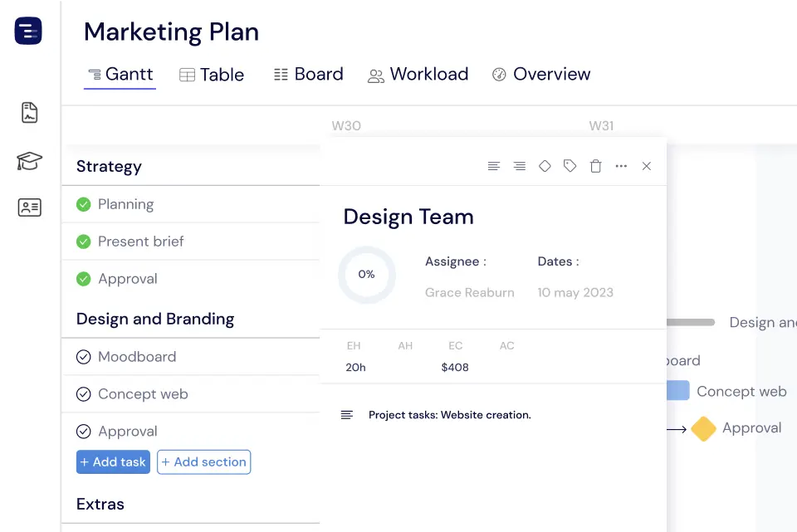Click Add section to create a new section
Image resolution: width=797 pixels, height=532 pixels.
(x=203, y=461)
